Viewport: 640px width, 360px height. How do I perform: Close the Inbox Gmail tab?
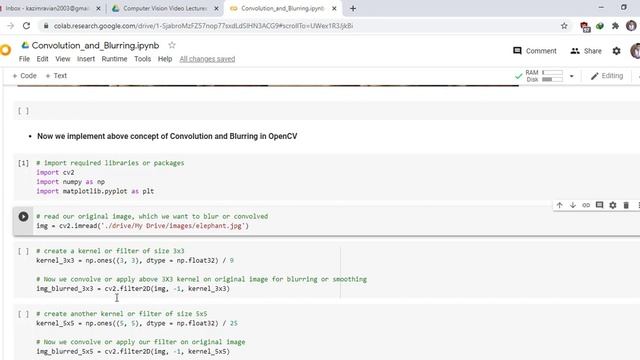(98, 8)
